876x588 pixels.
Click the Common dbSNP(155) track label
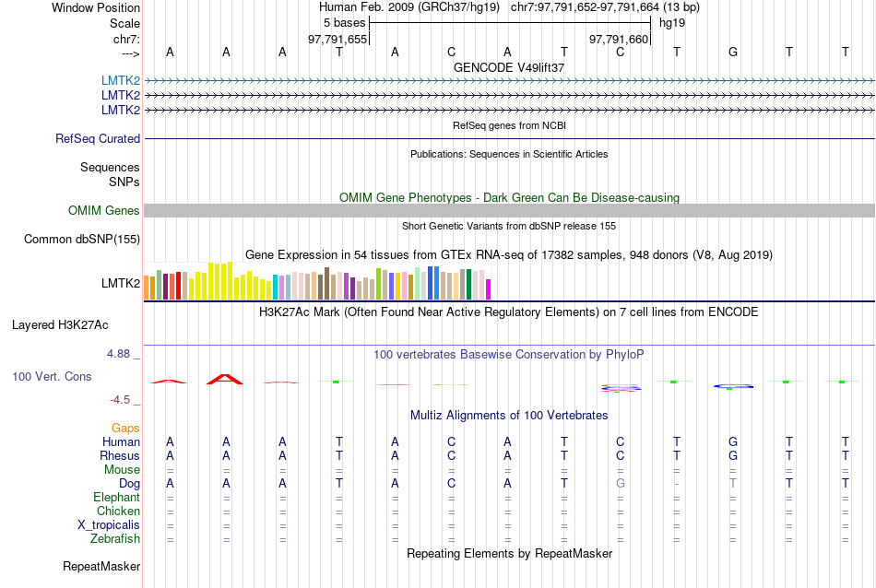[x=82, y=239]
